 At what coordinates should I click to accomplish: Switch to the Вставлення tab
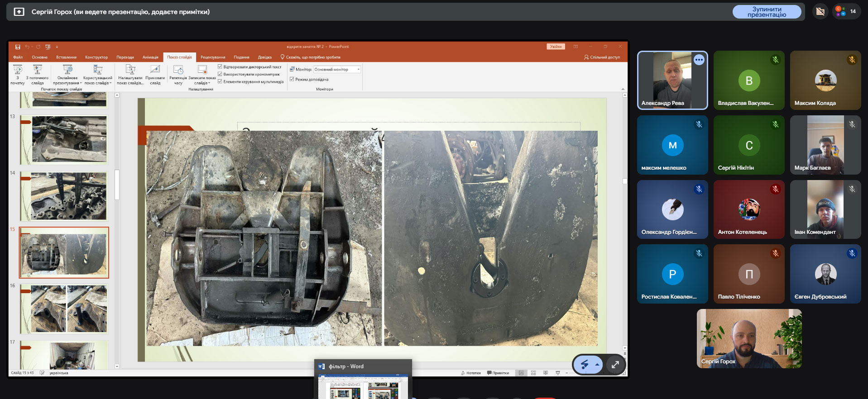point(66,57)
